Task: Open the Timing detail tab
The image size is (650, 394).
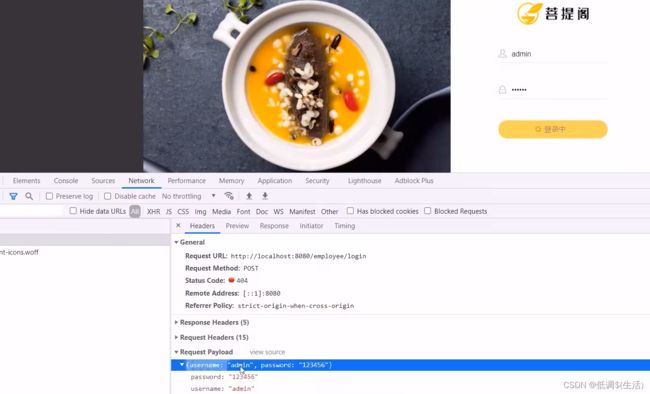Action: [x=345, y=226]
